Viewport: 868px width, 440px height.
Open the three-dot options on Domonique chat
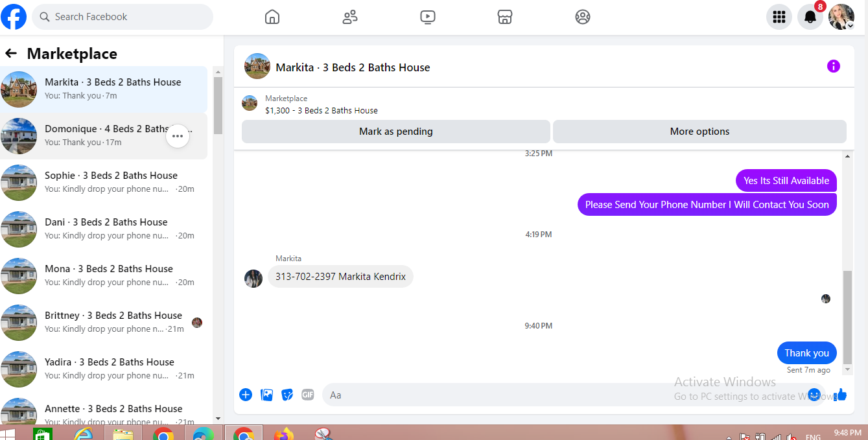[178, 136]
